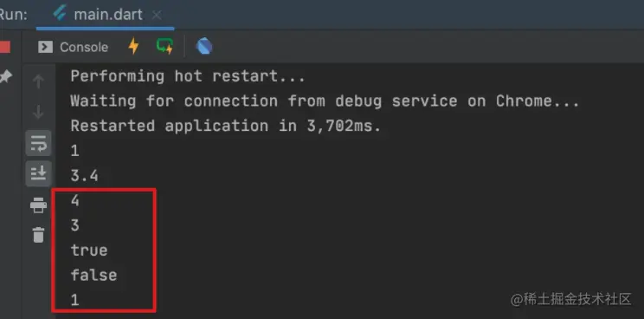This screenshot has height=319, width=644.
Task: Click the 'false' output line
Action: [x=93, y=275]
